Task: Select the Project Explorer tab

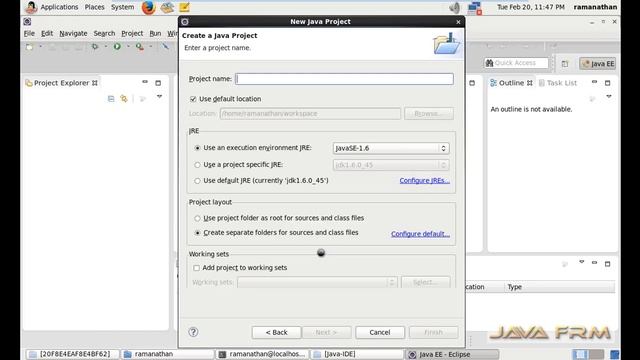Action: coord(61,83)
